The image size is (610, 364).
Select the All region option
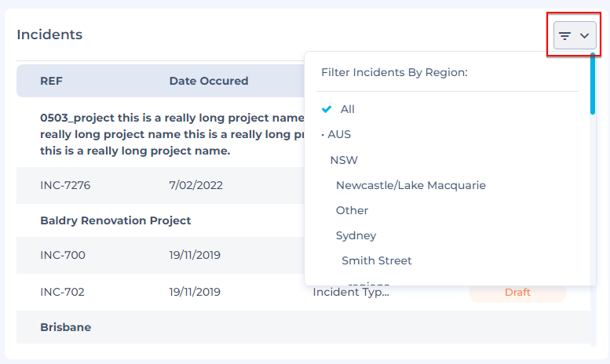tap(347, 109)
